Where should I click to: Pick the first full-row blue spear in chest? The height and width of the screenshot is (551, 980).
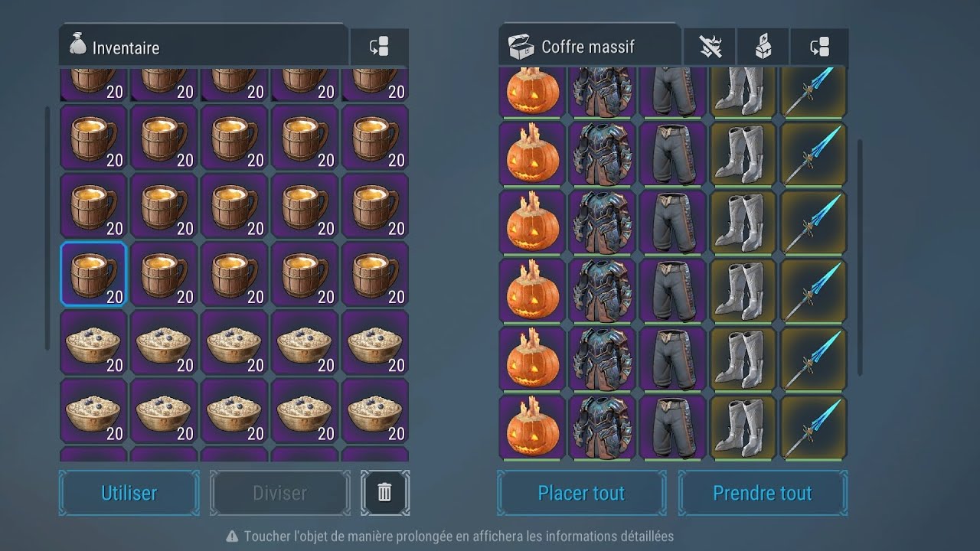click(x=813, y=153)
